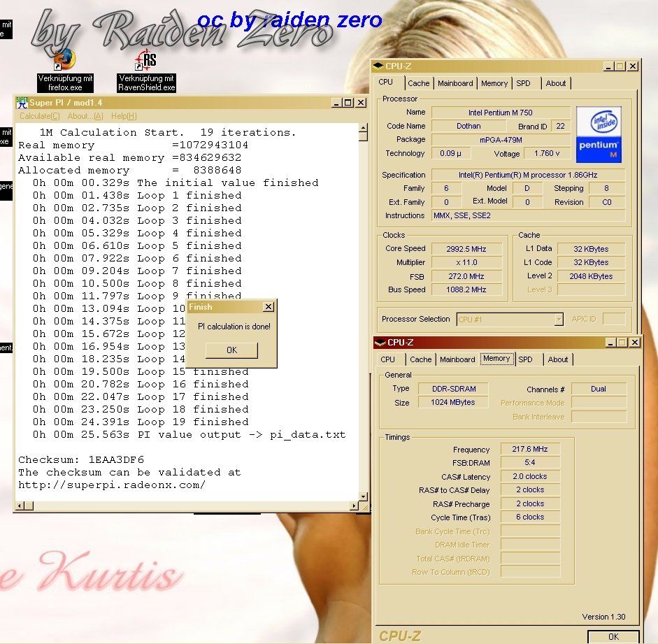
Task: Click the Instructions field MMX, SSE, SSE2
Action: coord(529,215)
